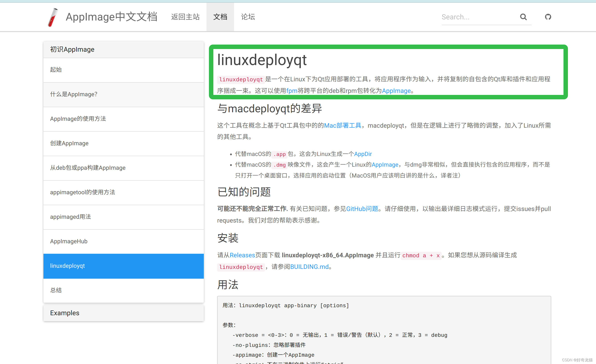Open the 什么是AppImage? sidebar page
This screenshot has height=364, width=596.
tap(123, 94)
